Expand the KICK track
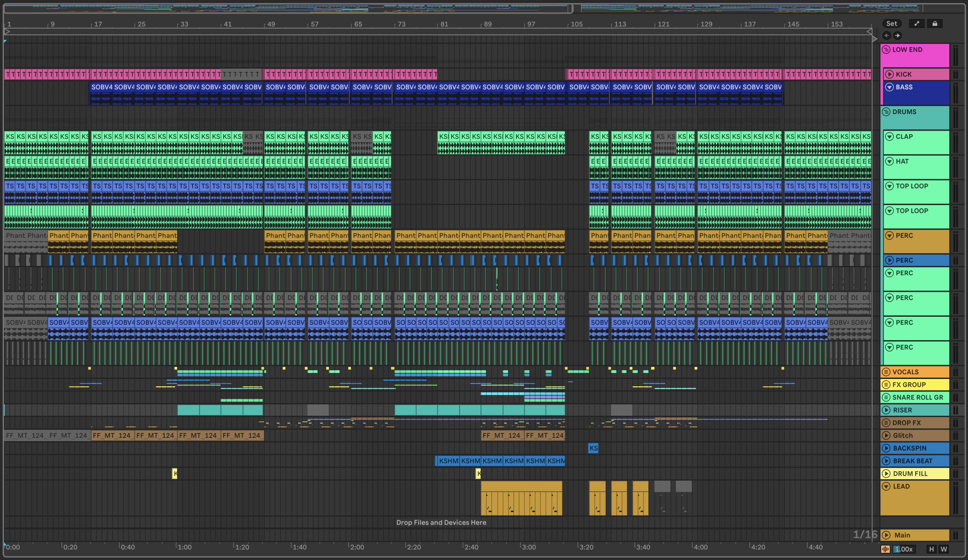 (x=889, y=75)
